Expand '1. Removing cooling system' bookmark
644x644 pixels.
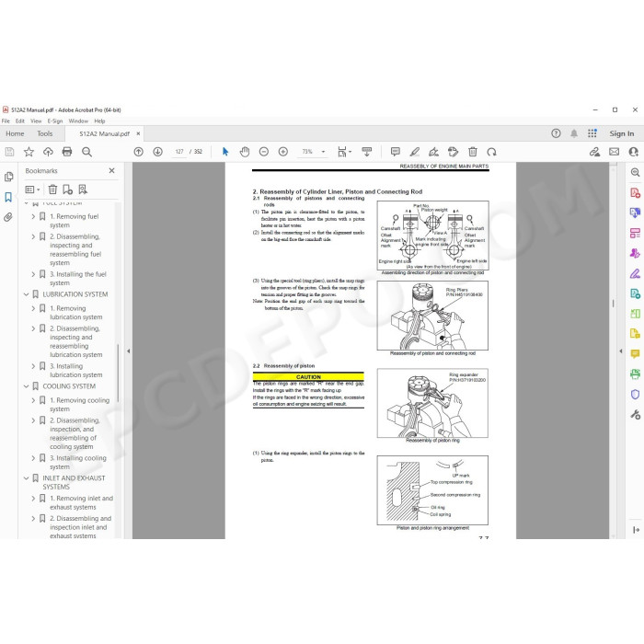pos(33,400)
